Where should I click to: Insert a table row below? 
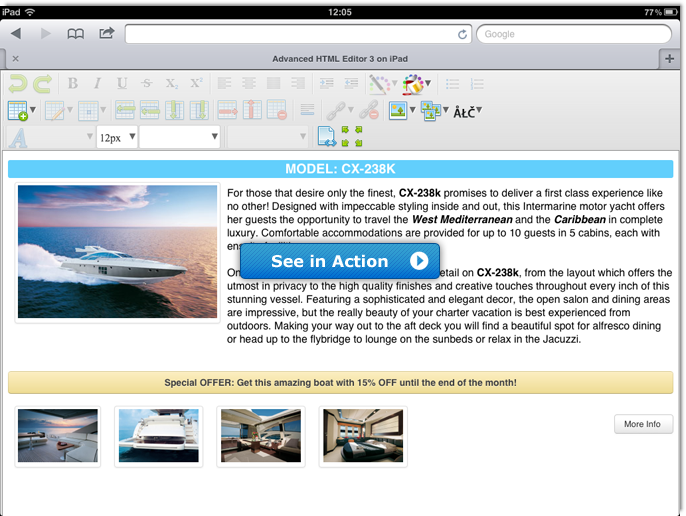(x=150, y=110)
